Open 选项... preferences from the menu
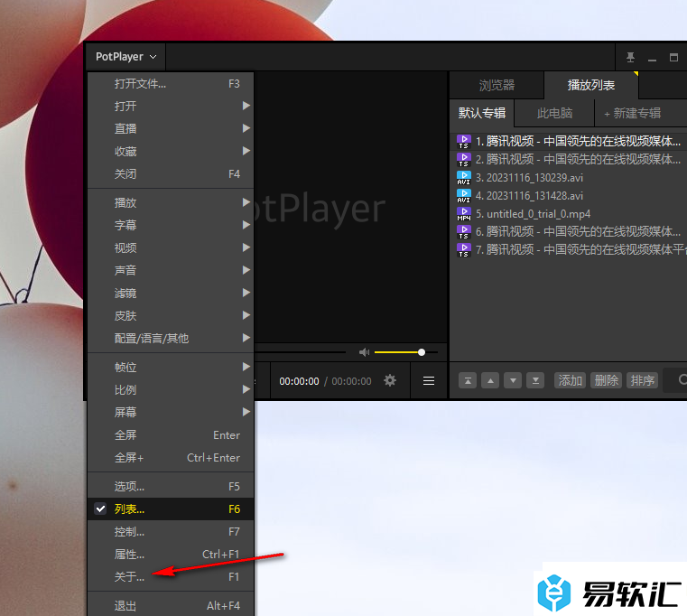The height and width of the screenshot is (616, 687). tap(171, 486)
